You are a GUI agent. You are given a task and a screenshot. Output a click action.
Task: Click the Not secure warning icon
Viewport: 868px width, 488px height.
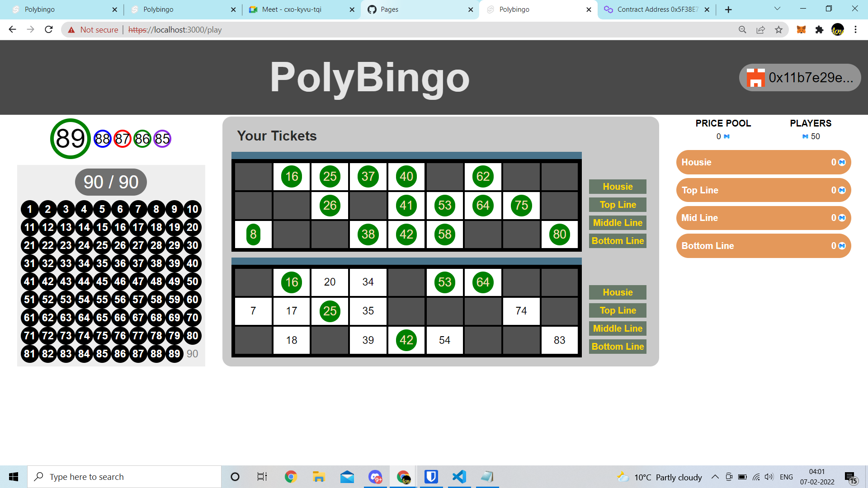(71, 30)
